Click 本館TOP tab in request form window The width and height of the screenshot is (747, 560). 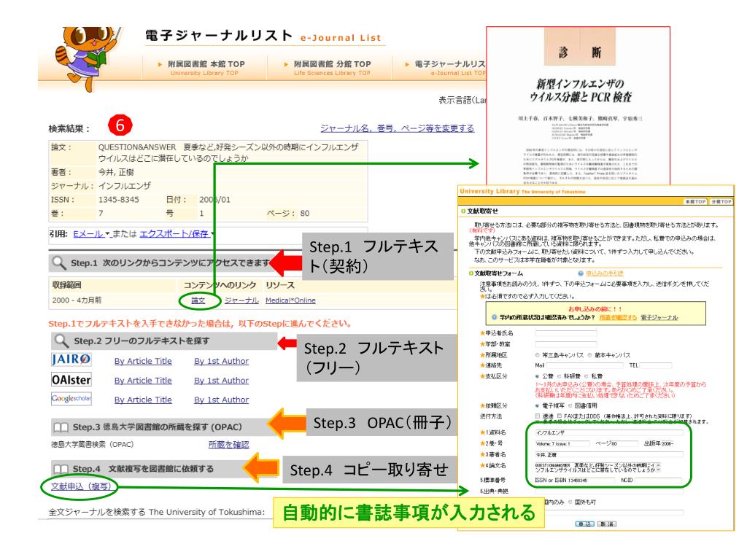[x=695, y=201]
